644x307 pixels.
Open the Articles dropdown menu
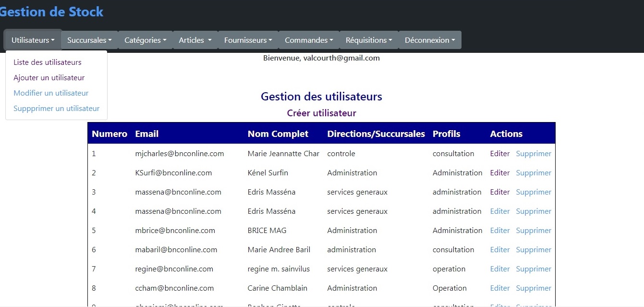tap(195, 40)
